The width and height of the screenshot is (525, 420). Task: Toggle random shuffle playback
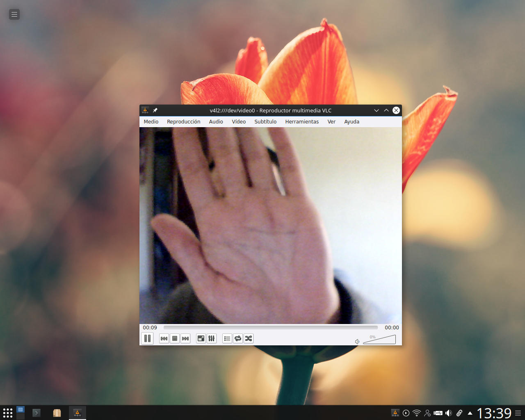click(249, 338)
